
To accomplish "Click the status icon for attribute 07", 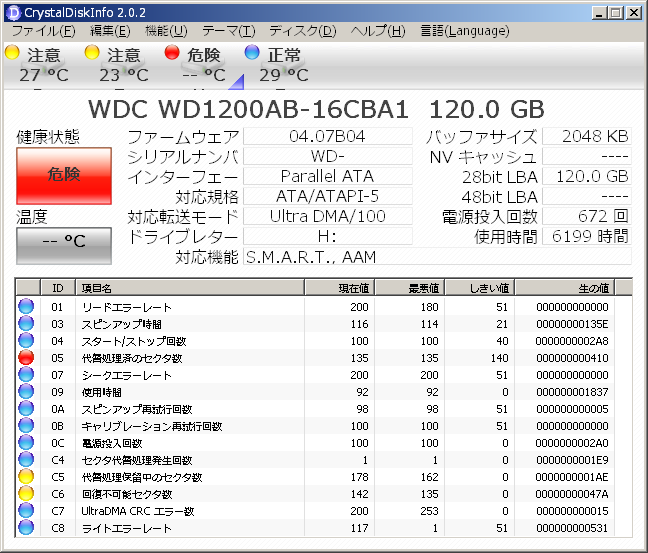I will coord(26,374).
